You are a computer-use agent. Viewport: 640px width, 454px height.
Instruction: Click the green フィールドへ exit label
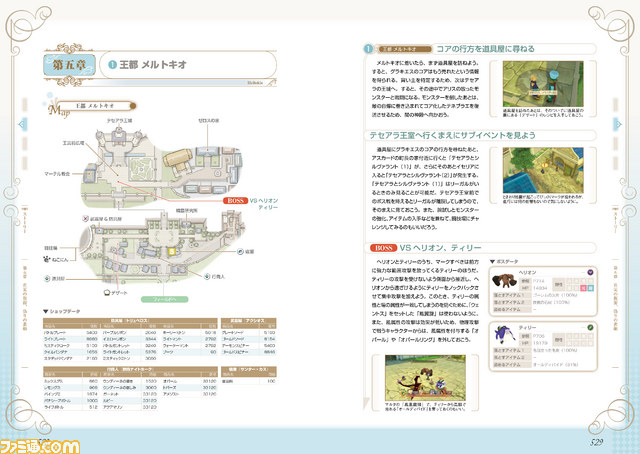[x=164, y=299]
